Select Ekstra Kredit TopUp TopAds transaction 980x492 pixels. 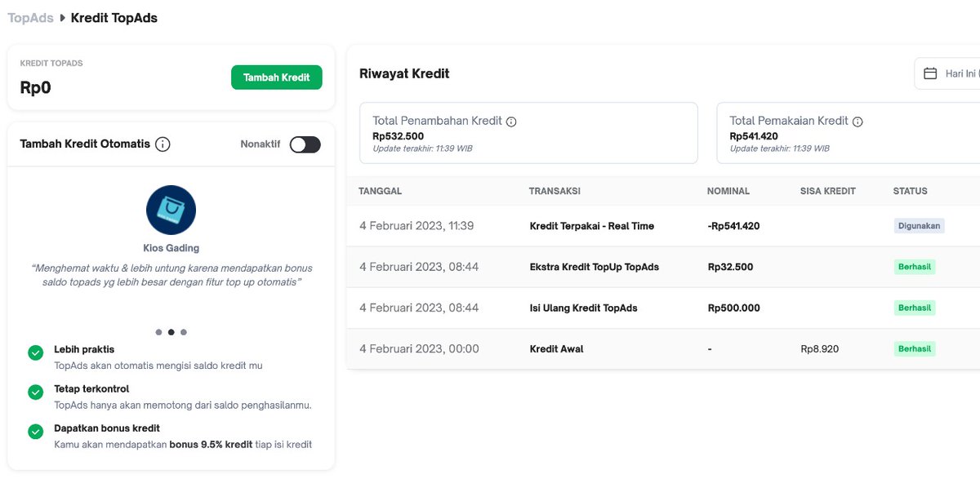[595, 267]
